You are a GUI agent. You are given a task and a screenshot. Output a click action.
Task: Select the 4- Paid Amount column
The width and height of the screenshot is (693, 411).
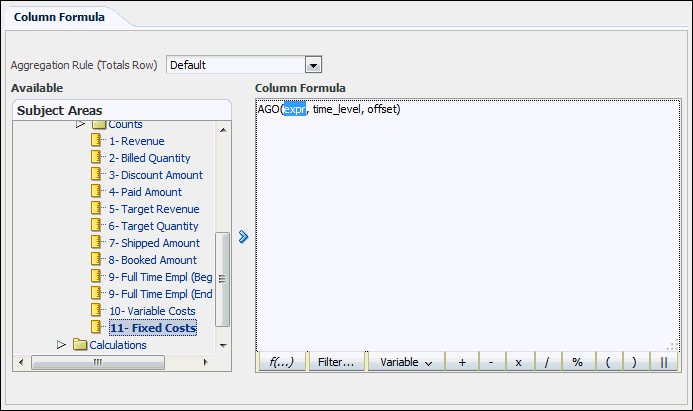click(x=145, y=192)
